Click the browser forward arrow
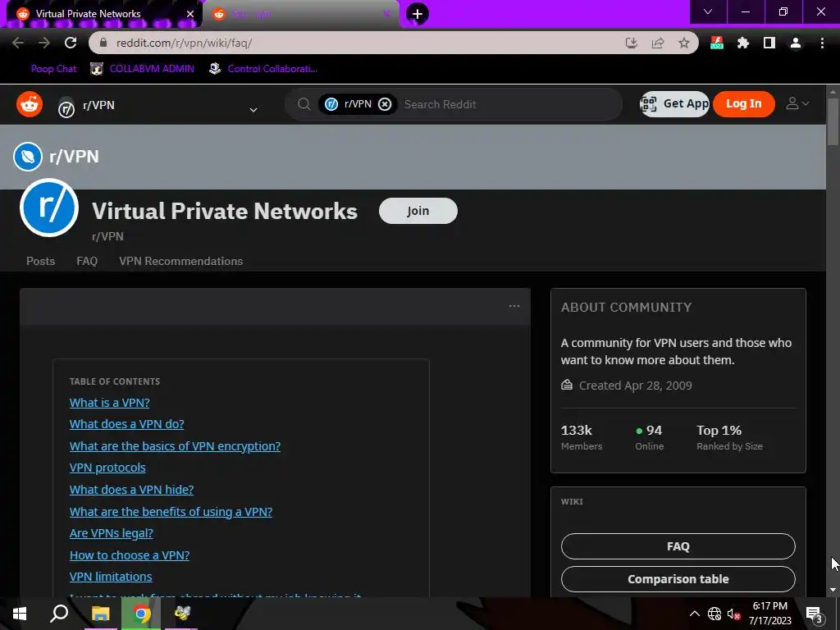This screenshot has width=840, height=630. pos(44,43)
